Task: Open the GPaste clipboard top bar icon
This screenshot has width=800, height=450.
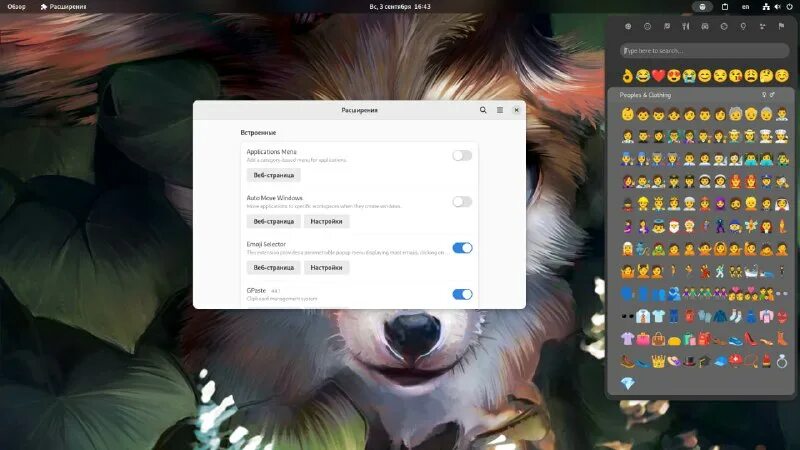Action: click(x=724, y=7)
